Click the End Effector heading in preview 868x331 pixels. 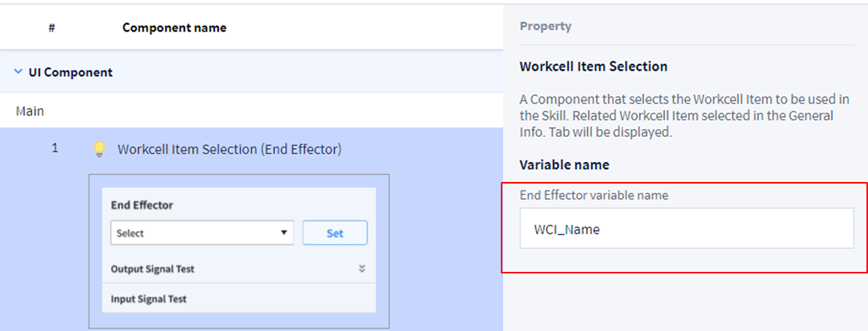(142, 205)
